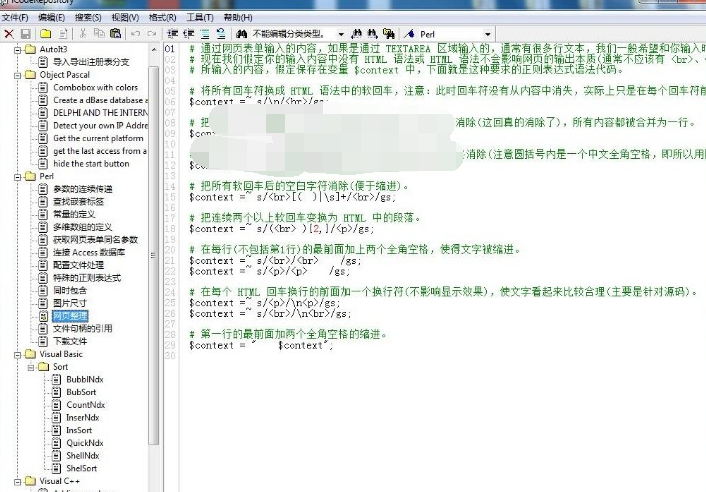This screenshot has width=706, height=492.
Task: Collapse the AutoIt3 tree node
Action: [18, 50]
